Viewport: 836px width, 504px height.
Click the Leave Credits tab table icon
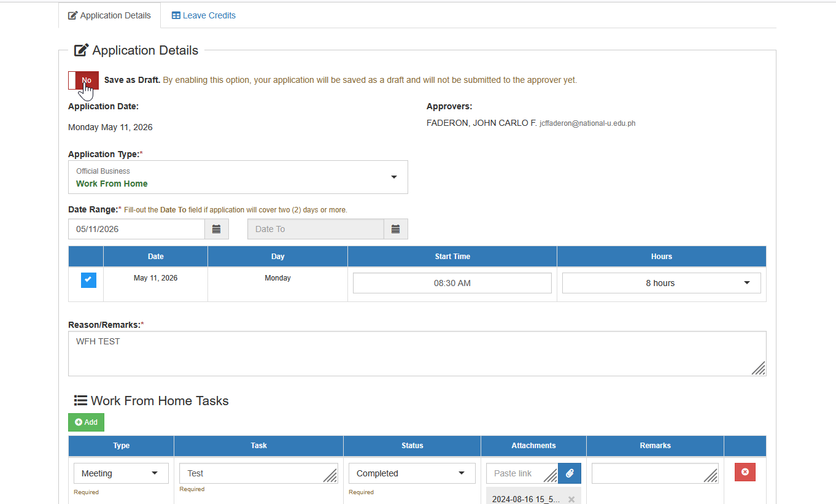click(x=176, y=15)
